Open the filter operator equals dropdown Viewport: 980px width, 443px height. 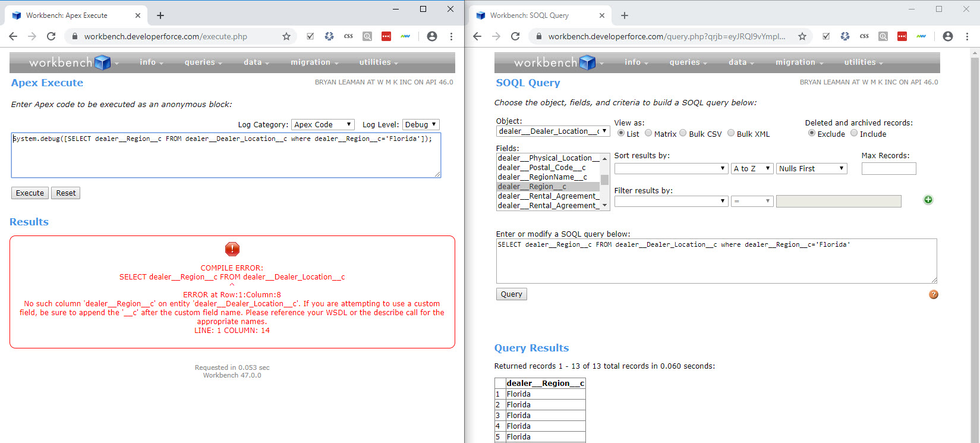point(752,202)
